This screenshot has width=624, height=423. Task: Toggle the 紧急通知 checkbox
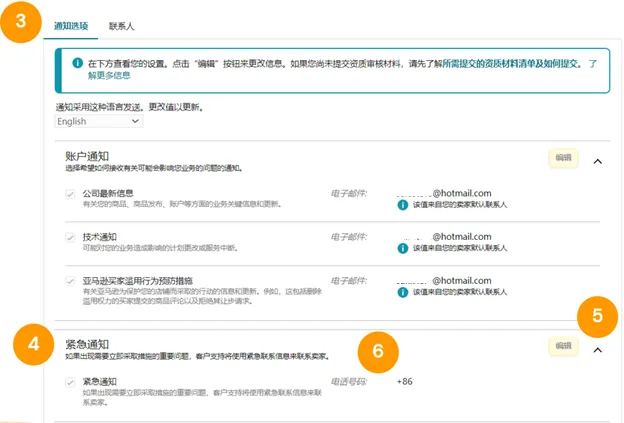point(70,382)
